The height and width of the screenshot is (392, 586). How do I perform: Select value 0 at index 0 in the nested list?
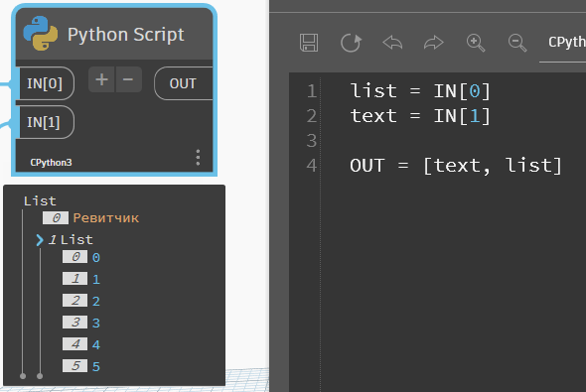coord(96,258)
